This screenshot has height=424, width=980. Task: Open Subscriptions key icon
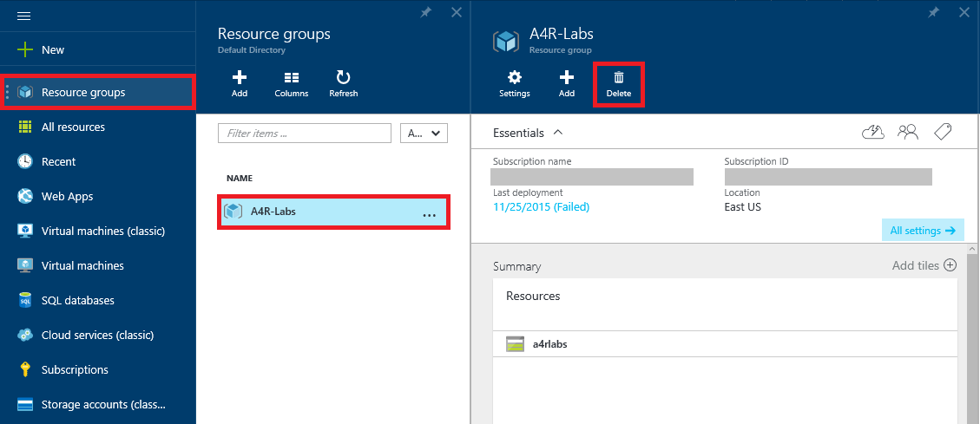tap(25, 370)
